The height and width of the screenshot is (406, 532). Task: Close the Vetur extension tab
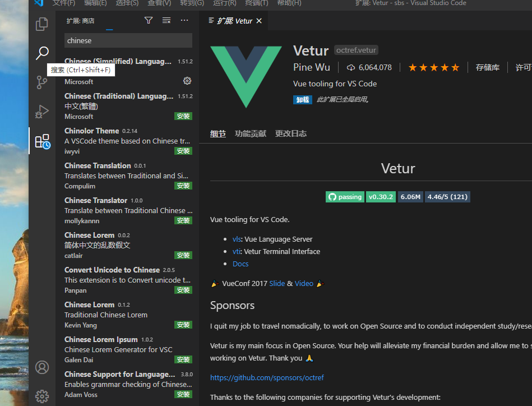pyautogui.click(x=259, y=21)
